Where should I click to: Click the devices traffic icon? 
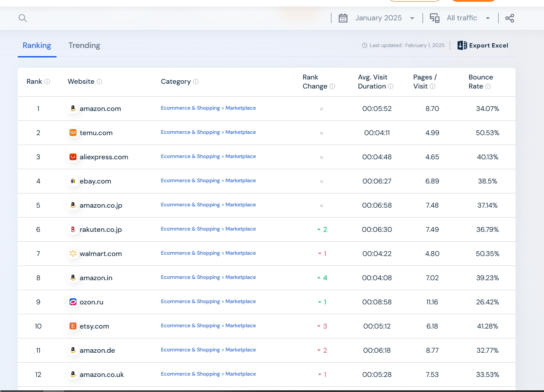click(435, 18)
